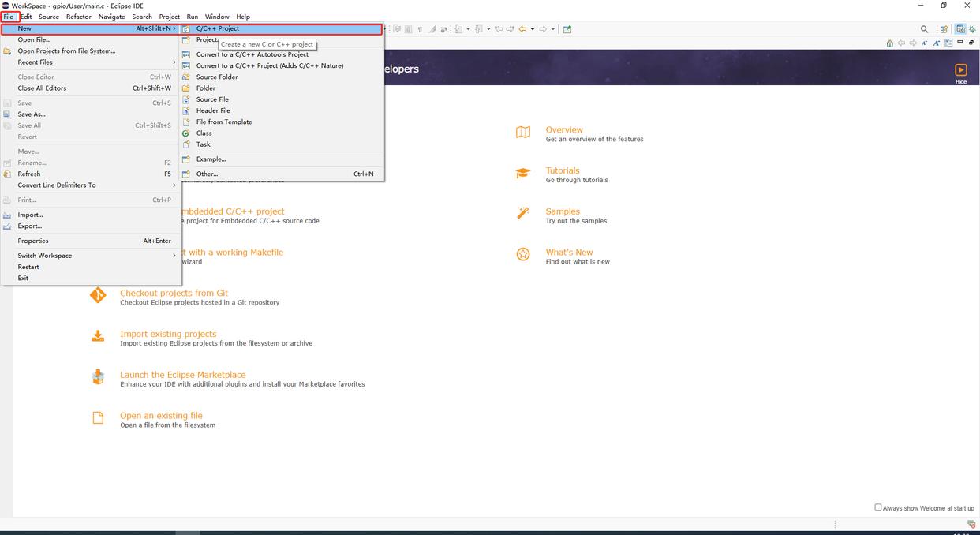Click the Magnify font size icon
The height and width of the screenshot is (535, 980).
(x=937, y=43)
